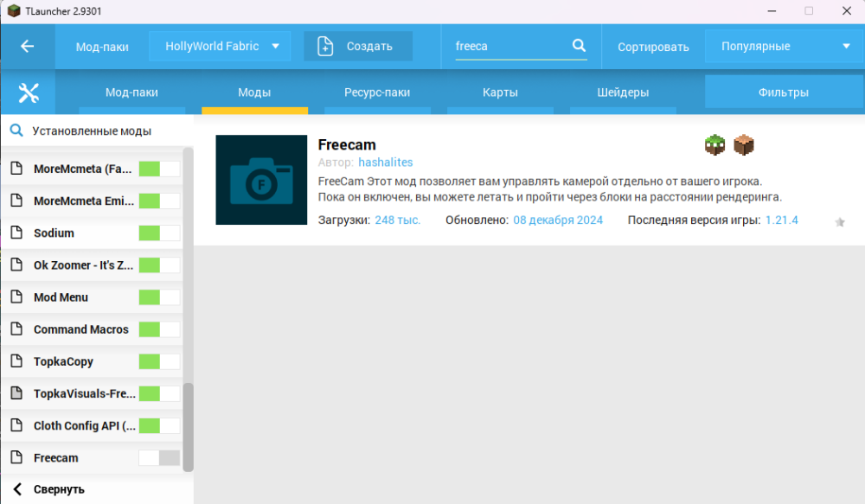Open the Freecam mod title

click(x=347, y=145)
